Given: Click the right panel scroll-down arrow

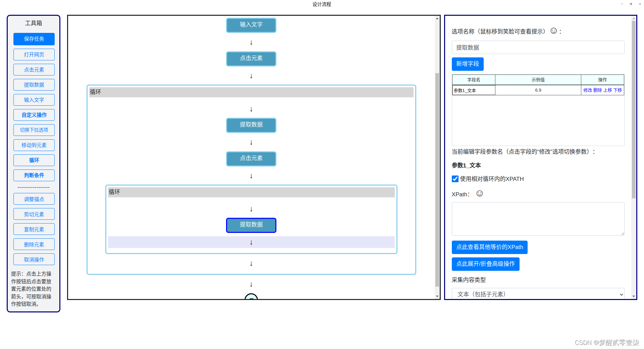Looking at the screenshot, I should tap(634, 296).
